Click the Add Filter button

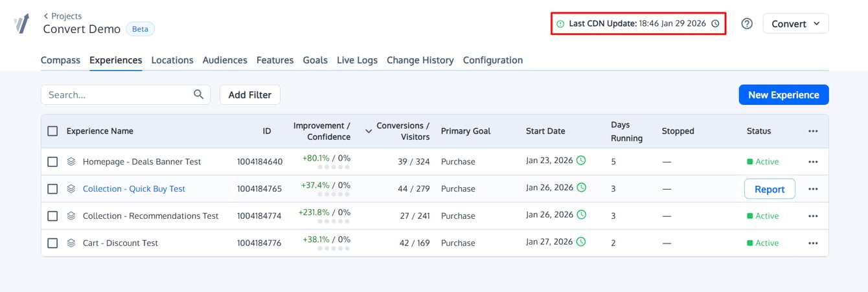click(250, 95)
